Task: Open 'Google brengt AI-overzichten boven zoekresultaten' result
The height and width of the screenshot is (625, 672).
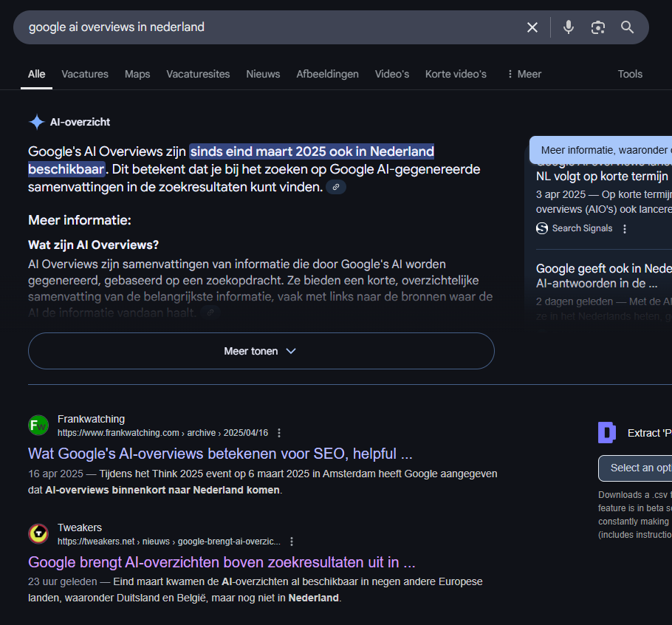Action: 222,562
